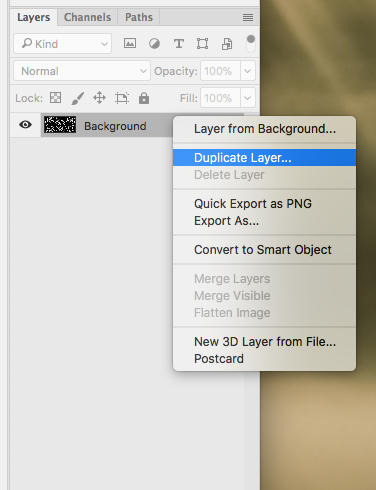Expand the Opacity slider arrow
This screenshot has height=490, width=376.
(248, 71)
